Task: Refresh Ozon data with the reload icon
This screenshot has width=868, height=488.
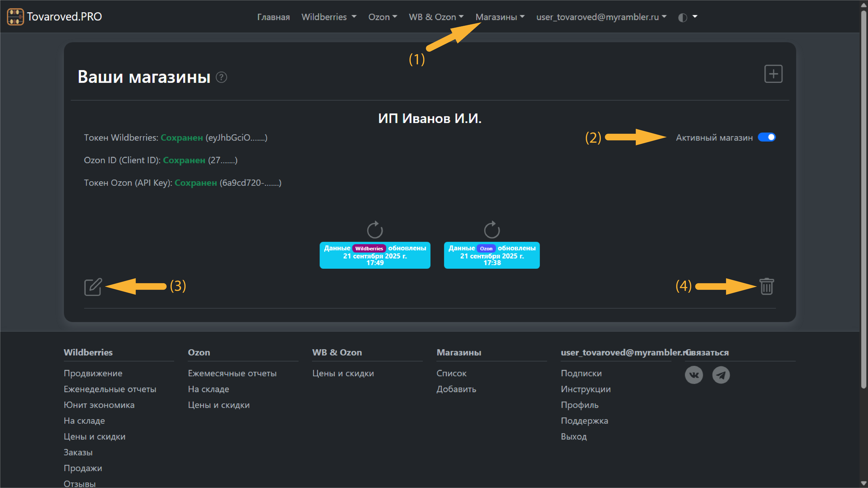Action: click(492, 230)
